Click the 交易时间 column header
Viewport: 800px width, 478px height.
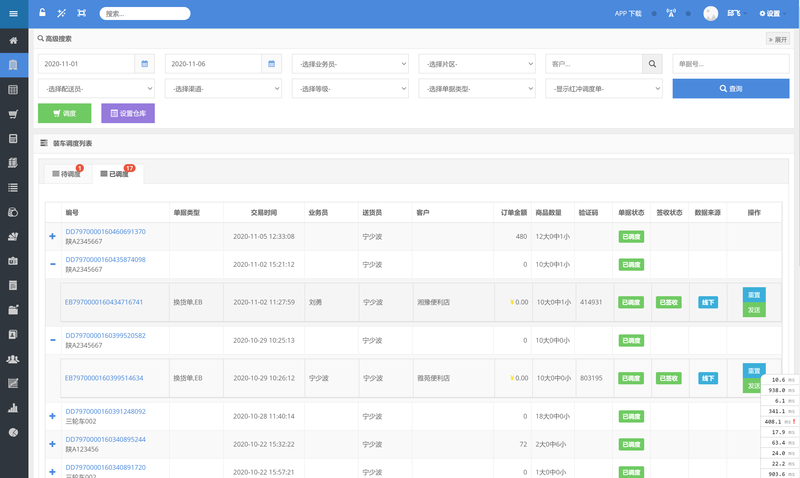pyautogui.click(x=264, y=213)
